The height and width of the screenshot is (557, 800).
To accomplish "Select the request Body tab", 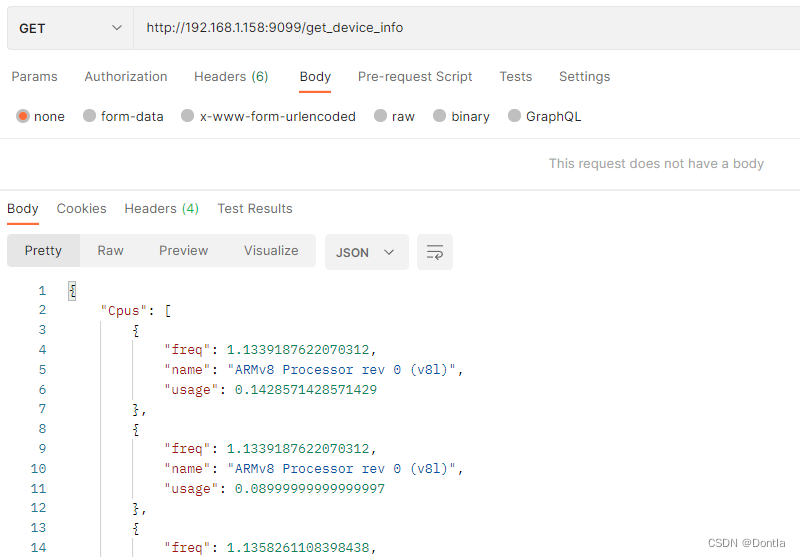I will [x=315, y=77].
